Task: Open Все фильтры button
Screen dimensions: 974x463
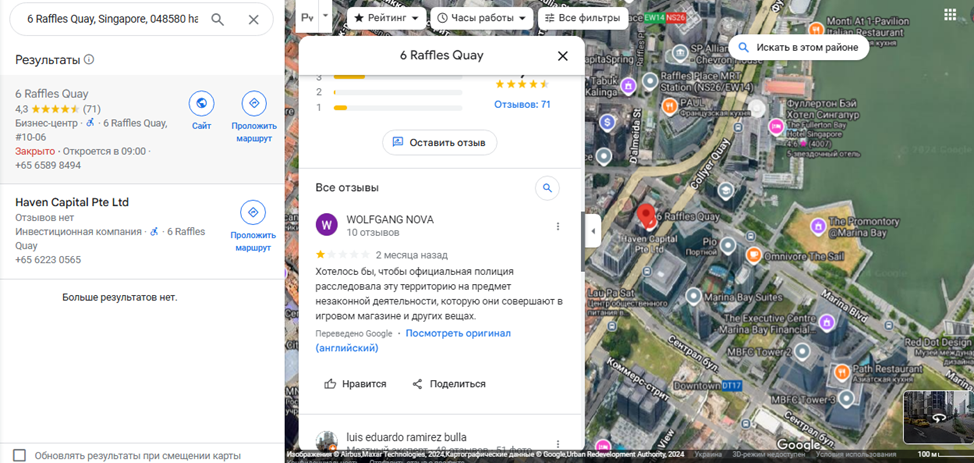Action: pos(583,18)
